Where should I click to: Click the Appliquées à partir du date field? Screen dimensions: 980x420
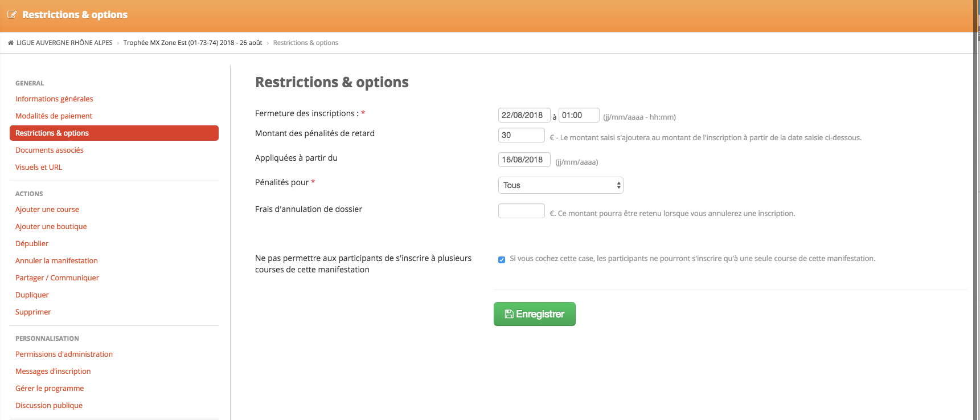(524, 160)
